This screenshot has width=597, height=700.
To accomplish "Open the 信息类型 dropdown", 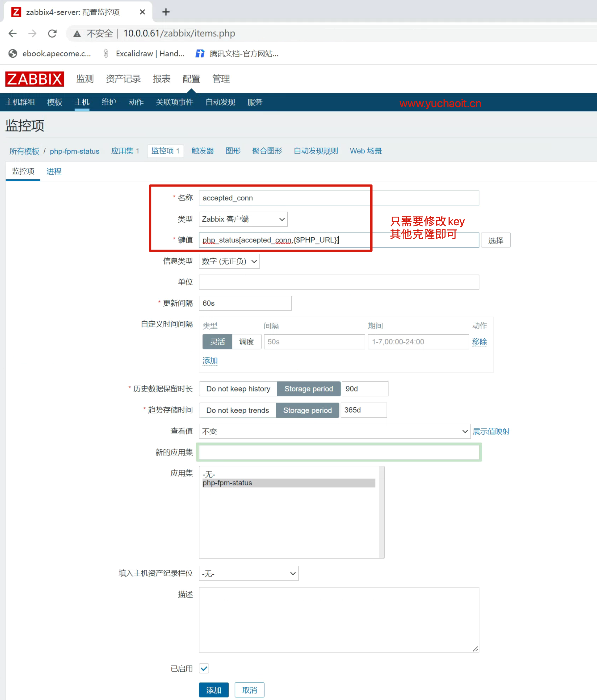I will point(229,261).
